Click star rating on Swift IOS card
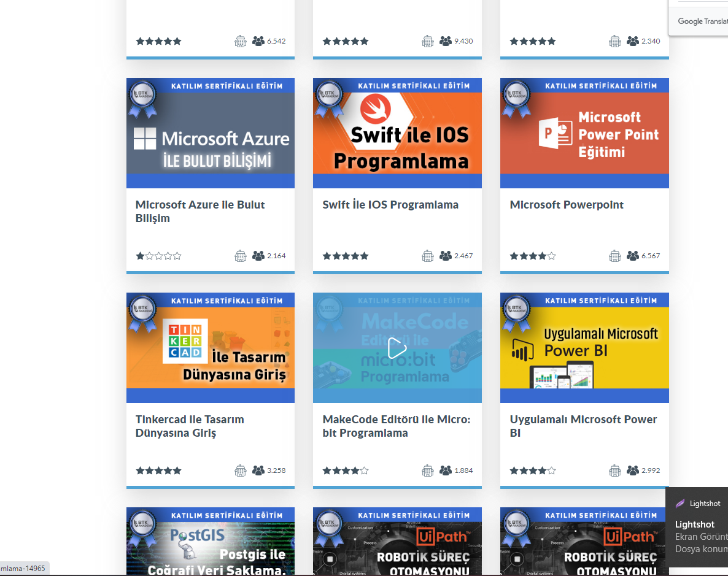 (x=346, y=256)
